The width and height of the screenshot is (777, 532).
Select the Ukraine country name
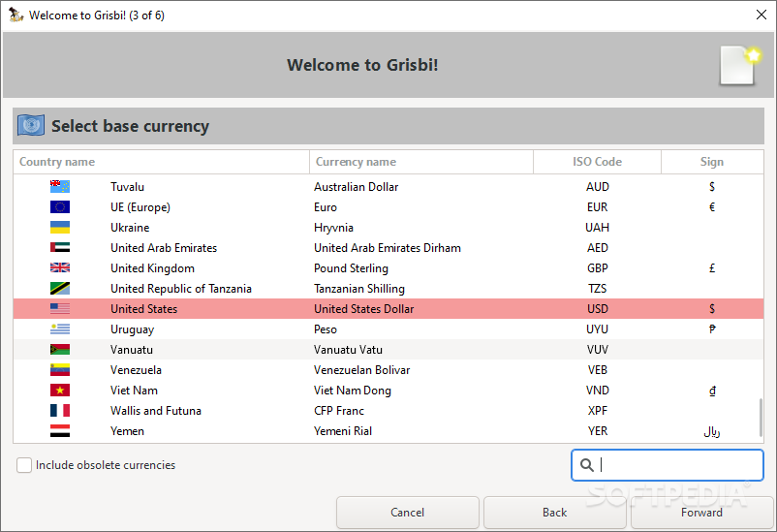[130, 228]
